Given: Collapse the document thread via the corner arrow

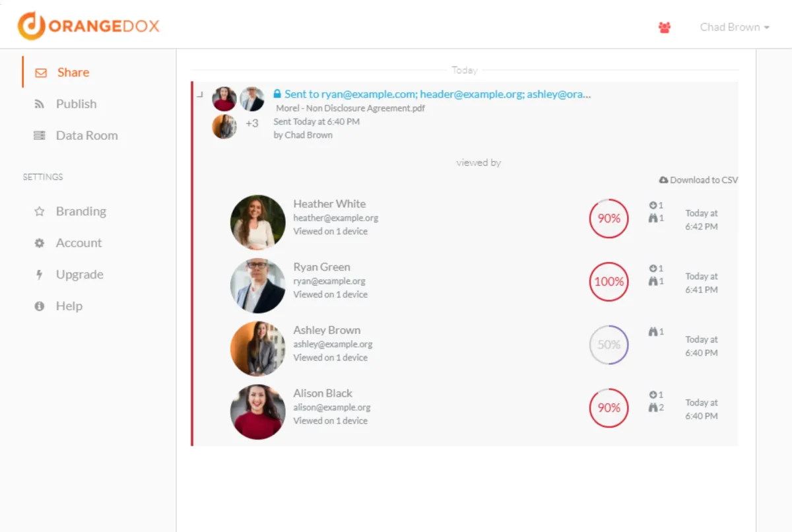Looking at the screenshot, I should click(199, 94).
